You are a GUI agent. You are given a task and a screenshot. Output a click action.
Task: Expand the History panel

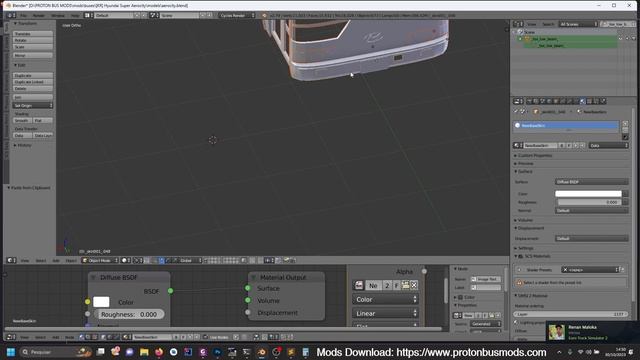tap(23, 145)
